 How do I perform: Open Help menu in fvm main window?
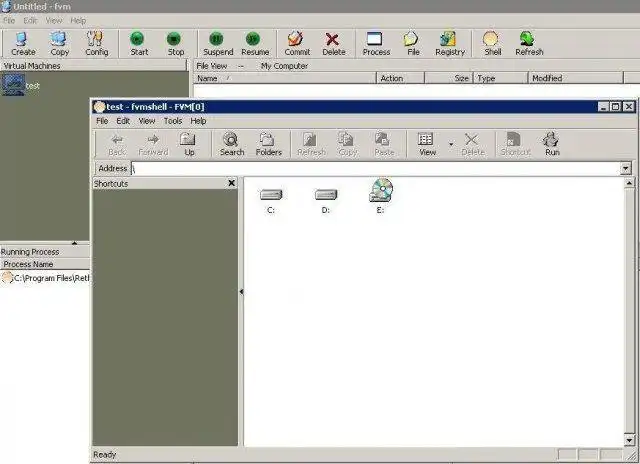coord(78,20)
